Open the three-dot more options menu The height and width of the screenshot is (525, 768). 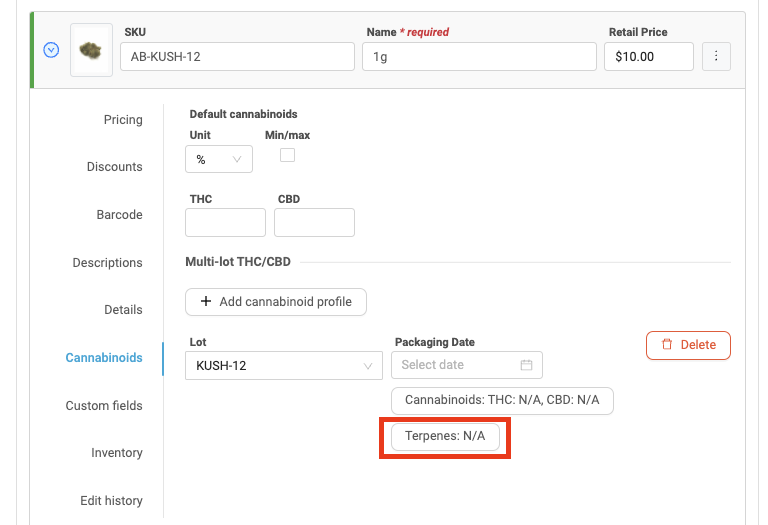716,57
